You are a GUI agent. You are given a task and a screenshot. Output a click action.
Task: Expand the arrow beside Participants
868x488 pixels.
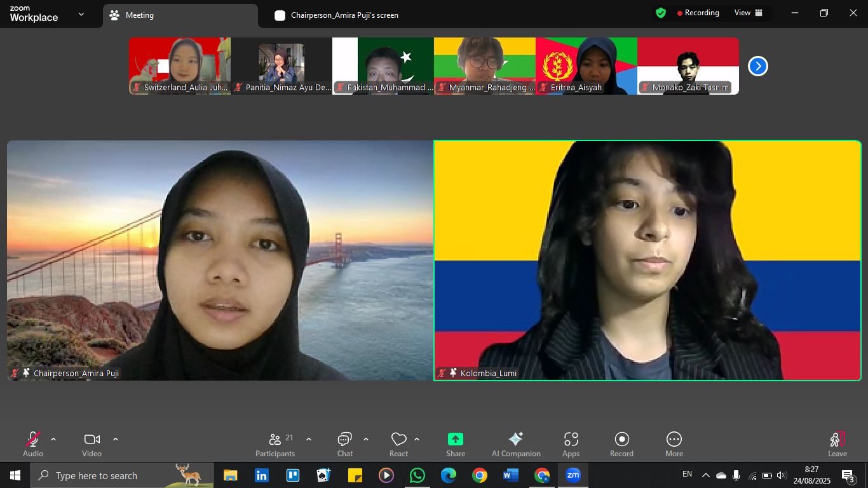[309, 439]
